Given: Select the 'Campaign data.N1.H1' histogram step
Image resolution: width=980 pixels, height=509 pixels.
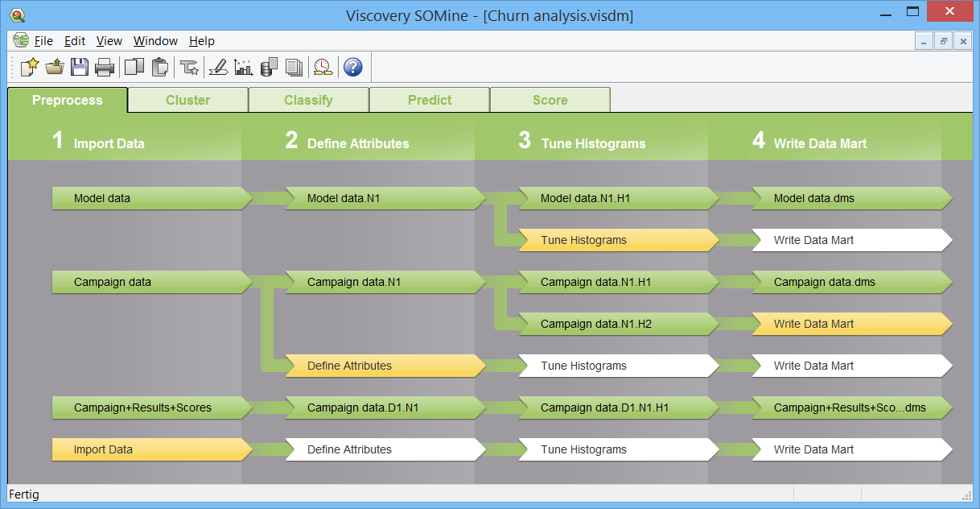Looking at the screenshot, I should [619, 282].
